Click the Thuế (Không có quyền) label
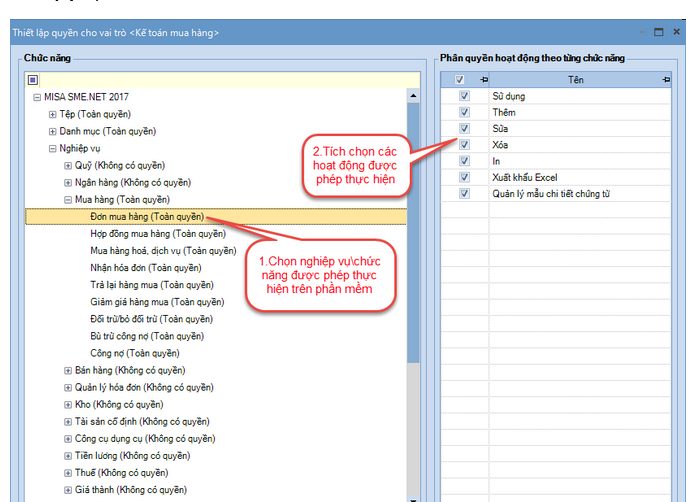Screen dimensions: 693x502 pyautogui.click(x=122, y=473)
